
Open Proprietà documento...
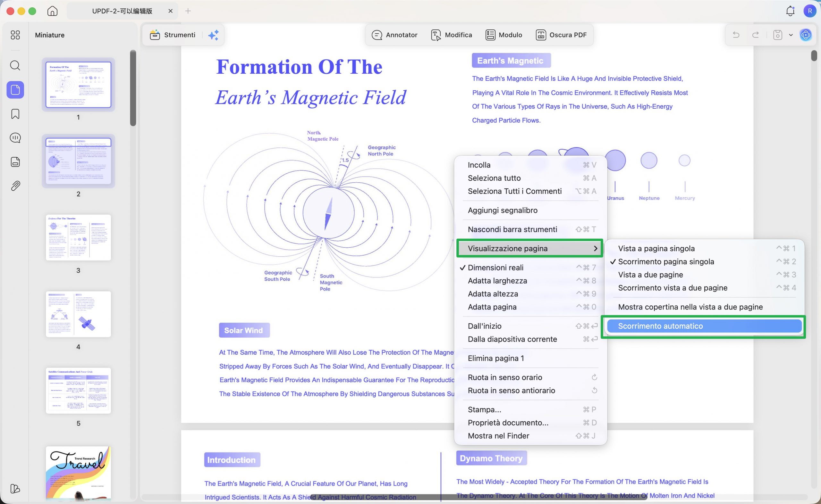coord(530,423)
